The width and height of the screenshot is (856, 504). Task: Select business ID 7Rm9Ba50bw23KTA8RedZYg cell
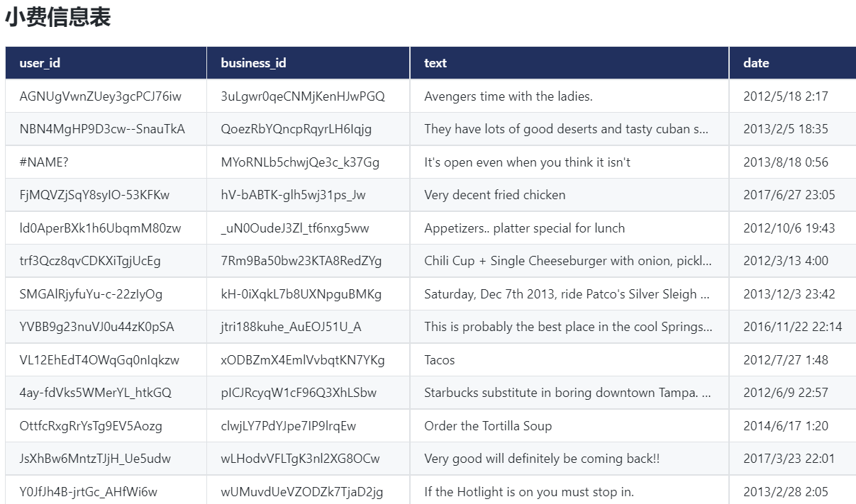coord(301,261)
